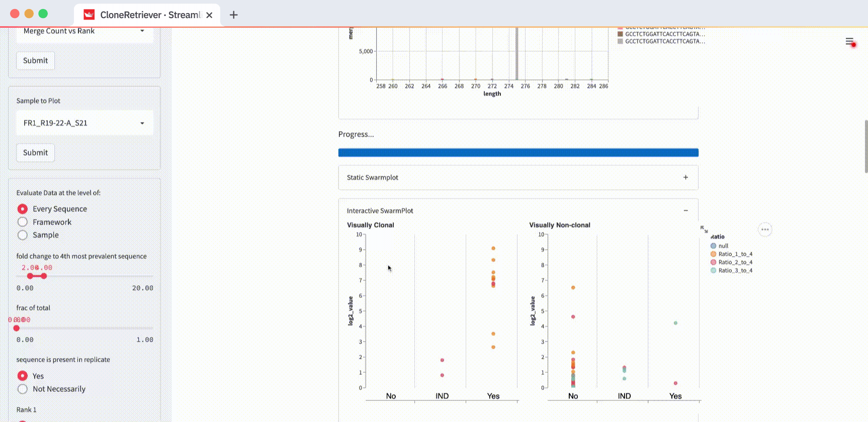The height and width of the screenshot is (422, 868).
Task: Open the Sample to Plot dropdown
Action: 84,123
